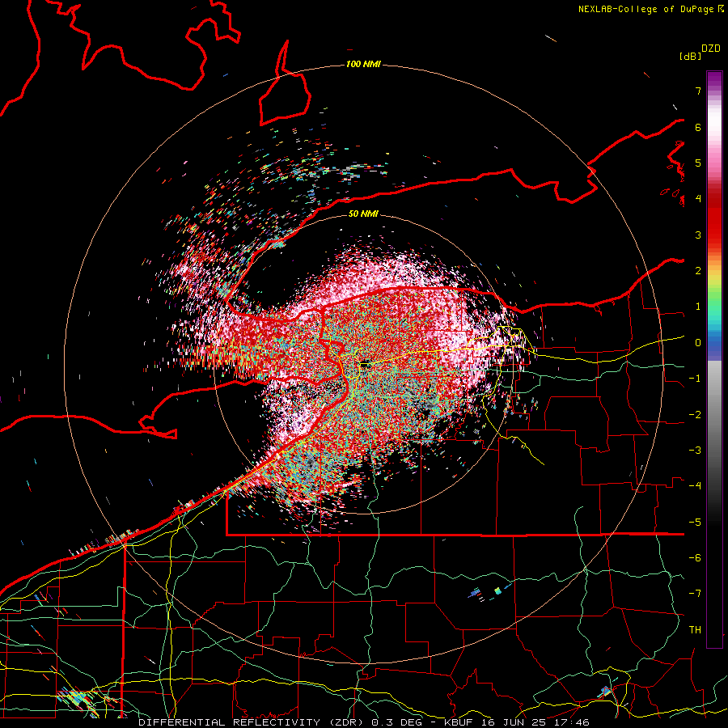The image size is (728, 728).
Task: Click the 5 value on colorbar
Action: [698, 163]
